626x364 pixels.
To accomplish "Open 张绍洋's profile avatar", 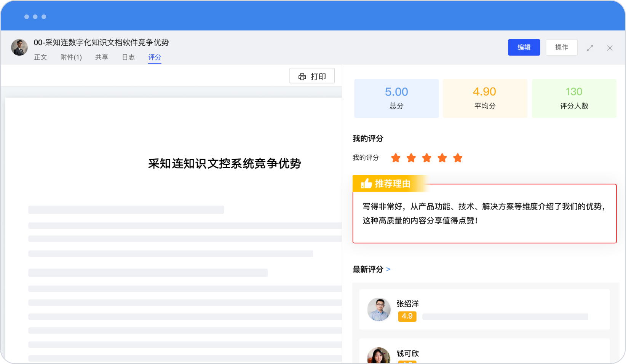I will tap(379, 310).
